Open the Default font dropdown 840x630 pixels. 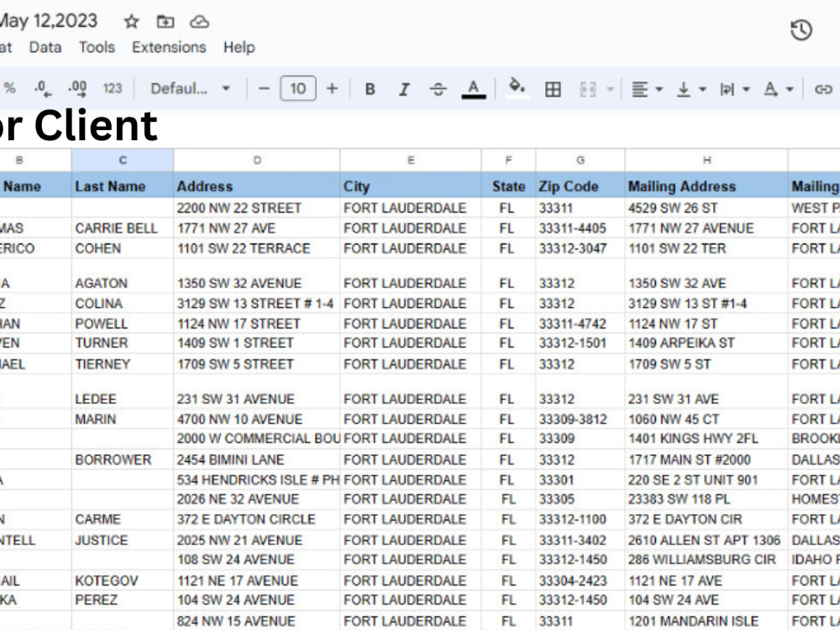click(190, 88)
